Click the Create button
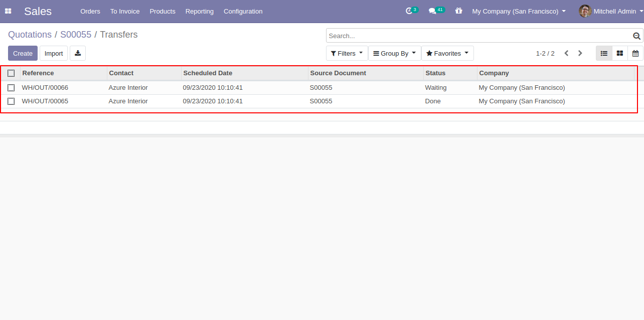This screenshot has width=644, height=320. coord(23,53)
